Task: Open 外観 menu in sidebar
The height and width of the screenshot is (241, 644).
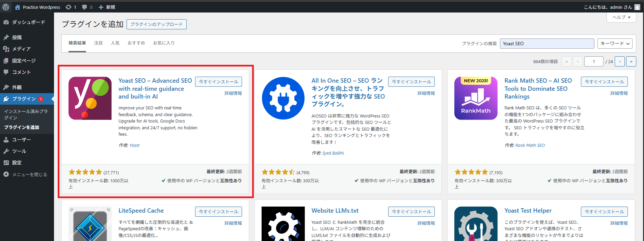Action: (27, 87)
